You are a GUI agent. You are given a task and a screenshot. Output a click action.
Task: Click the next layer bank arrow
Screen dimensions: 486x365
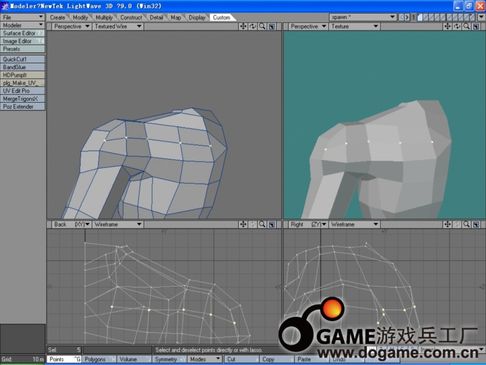click(x=407, y=17)
